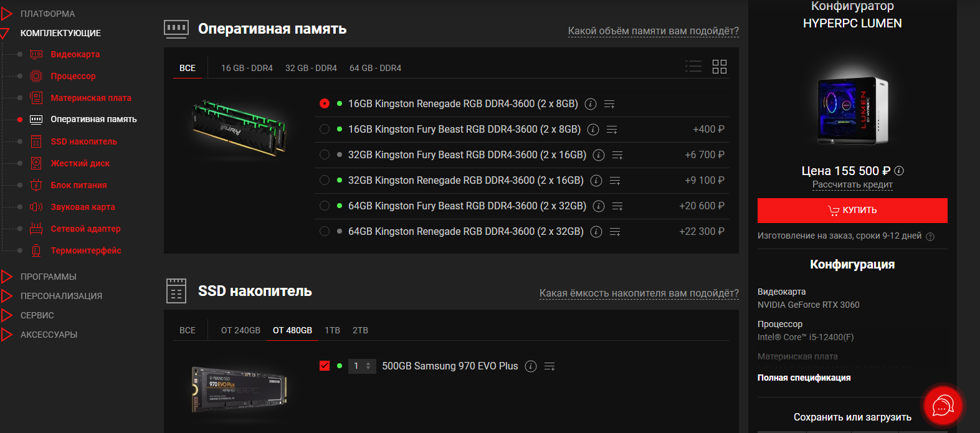Select 16GB Kingston Fury Beast RGB radio button

(325, 129)
